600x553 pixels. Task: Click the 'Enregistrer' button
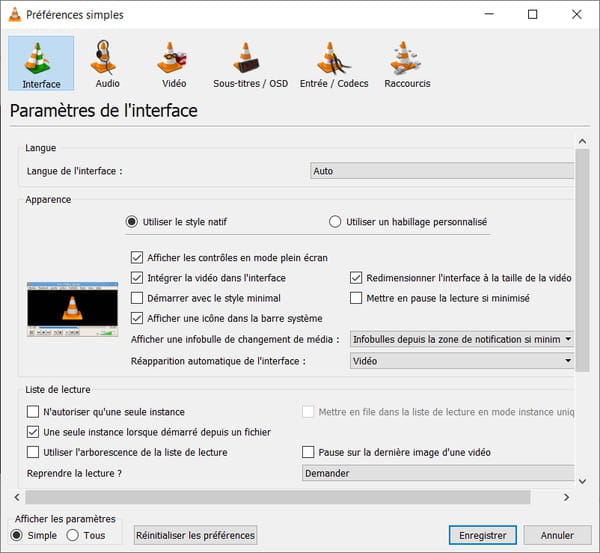coord(483,535)
